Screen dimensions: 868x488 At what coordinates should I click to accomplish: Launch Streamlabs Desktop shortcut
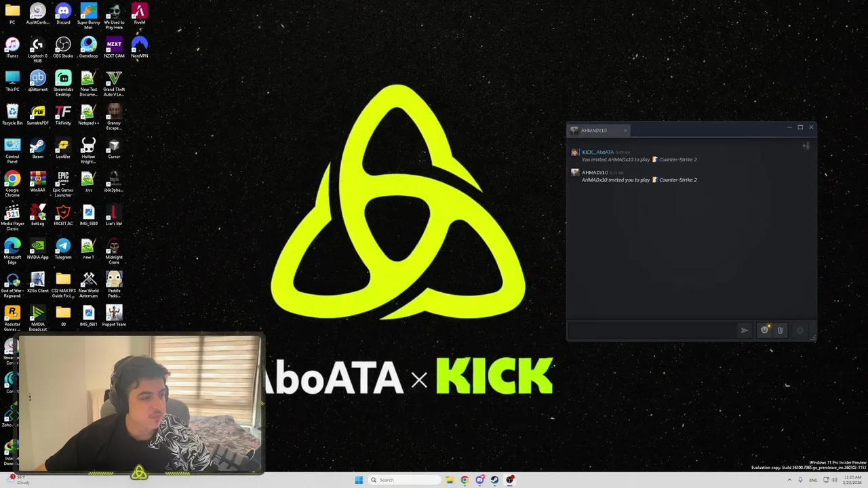pyautogui.click(x=63, y=84)
